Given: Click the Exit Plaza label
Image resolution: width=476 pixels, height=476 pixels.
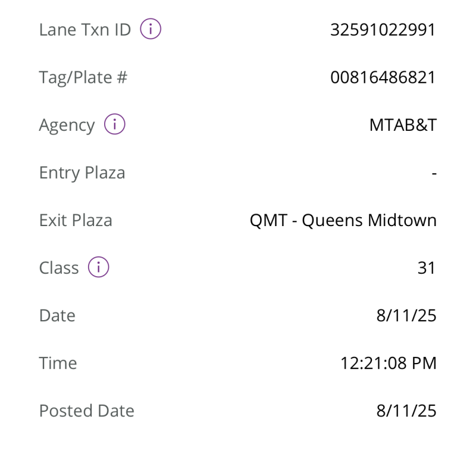Looking at the screenshot, I should [76, 220].
